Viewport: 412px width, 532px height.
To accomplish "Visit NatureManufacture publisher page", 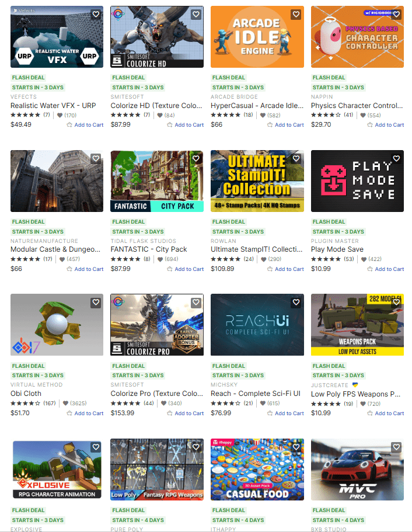I will [x=44, y=241].
